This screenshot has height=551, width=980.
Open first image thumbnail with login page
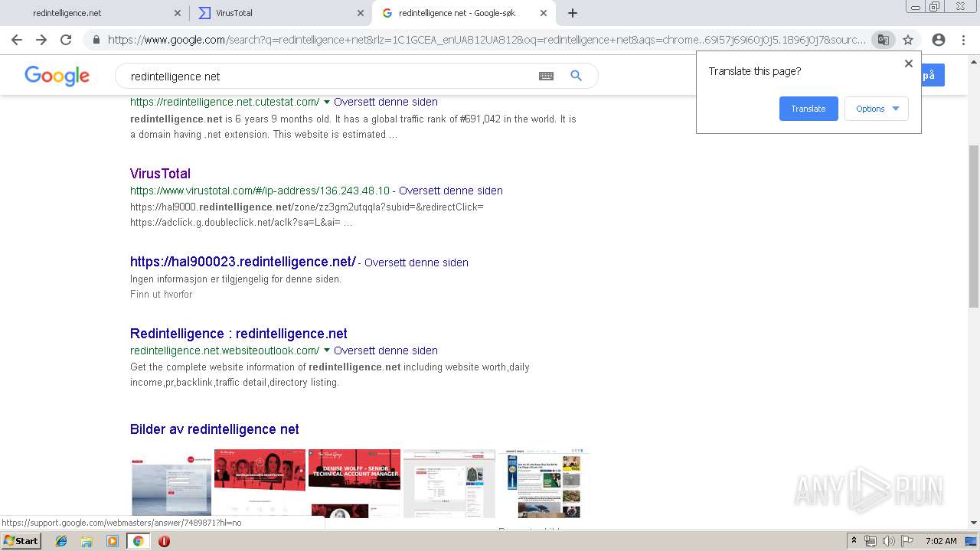pyautogui.click(x=171, y=482)
